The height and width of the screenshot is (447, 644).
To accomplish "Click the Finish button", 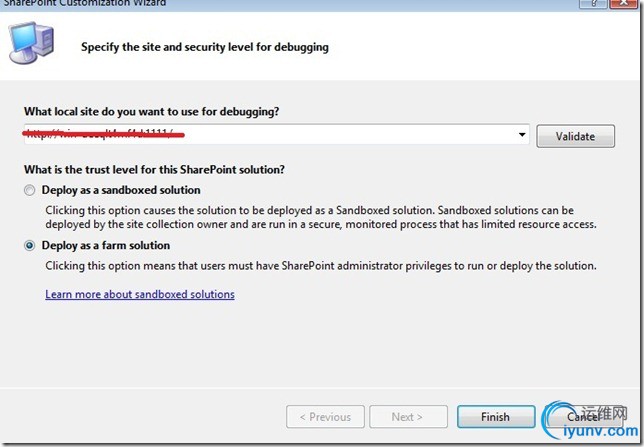I will tap(495, 417).
